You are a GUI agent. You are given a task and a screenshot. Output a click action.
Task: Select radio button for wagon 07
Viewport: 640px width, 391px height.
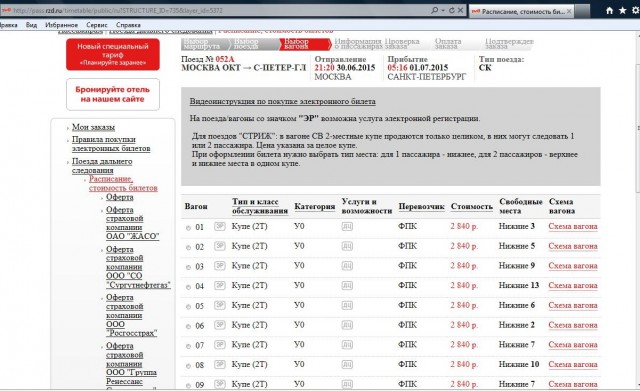(188, 347)
